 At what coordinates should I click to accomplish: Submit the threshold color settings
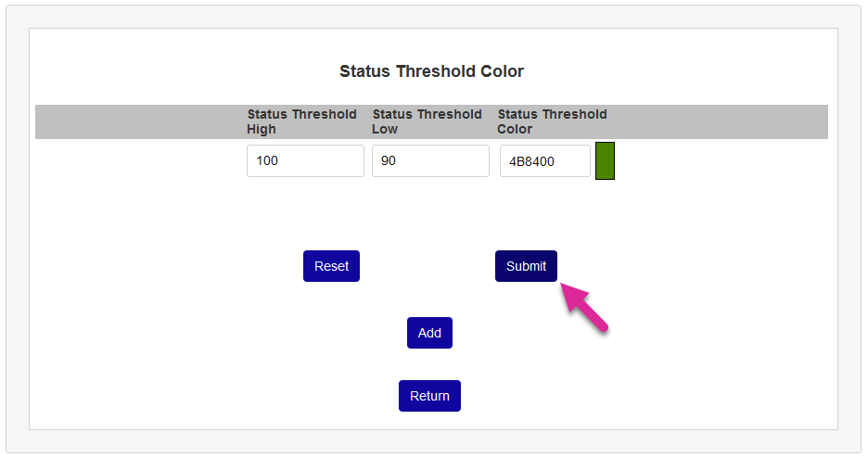click(526, 266)
